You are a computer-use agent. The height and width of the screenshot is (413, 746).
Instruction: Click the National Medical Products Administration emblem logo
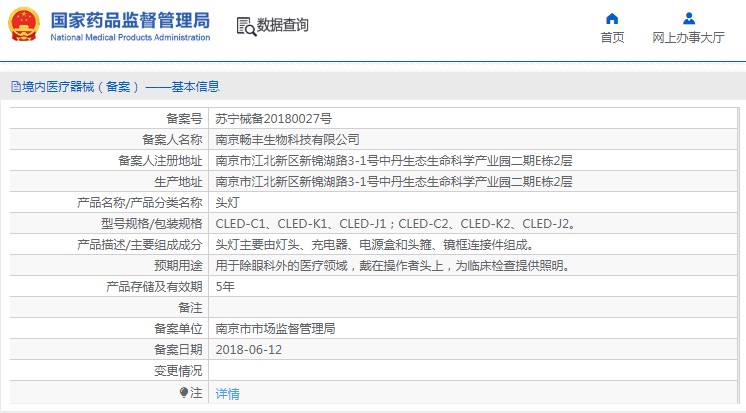click(23, 25)
